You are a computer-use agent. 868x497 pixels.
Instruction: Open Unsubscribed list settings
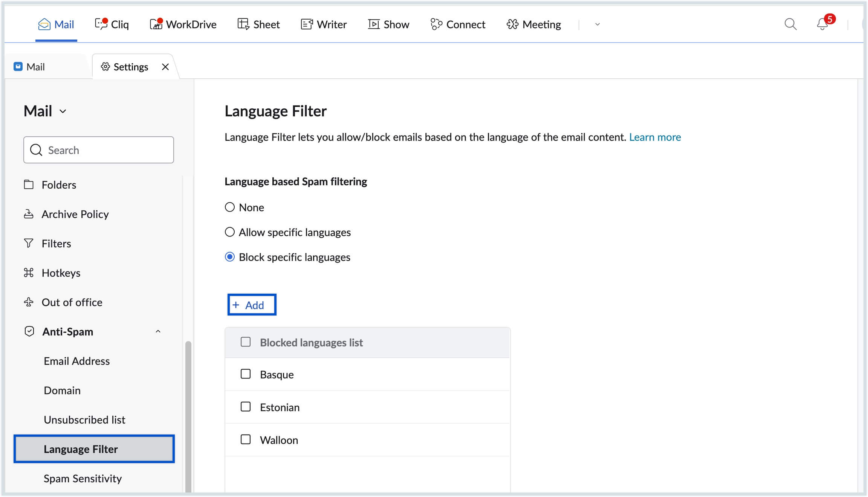[x=84, y=419]
